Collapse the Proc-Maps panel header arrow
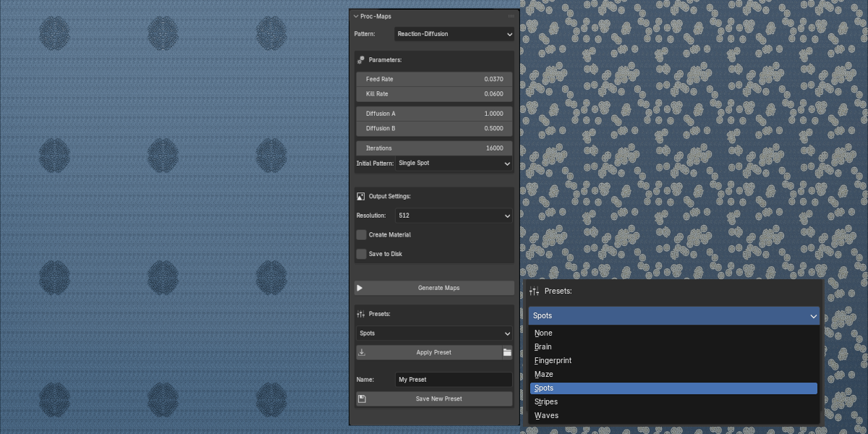Image resolution: width=868 pixels, height=434 pixels. click(x=355, y=16)
